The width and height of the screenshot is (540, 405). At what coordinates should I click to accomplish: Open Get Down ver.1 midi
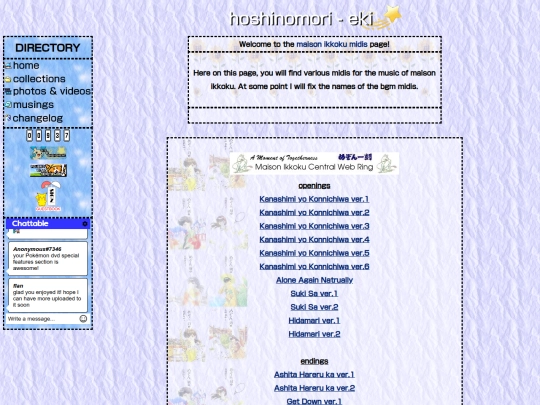point(314,401)
